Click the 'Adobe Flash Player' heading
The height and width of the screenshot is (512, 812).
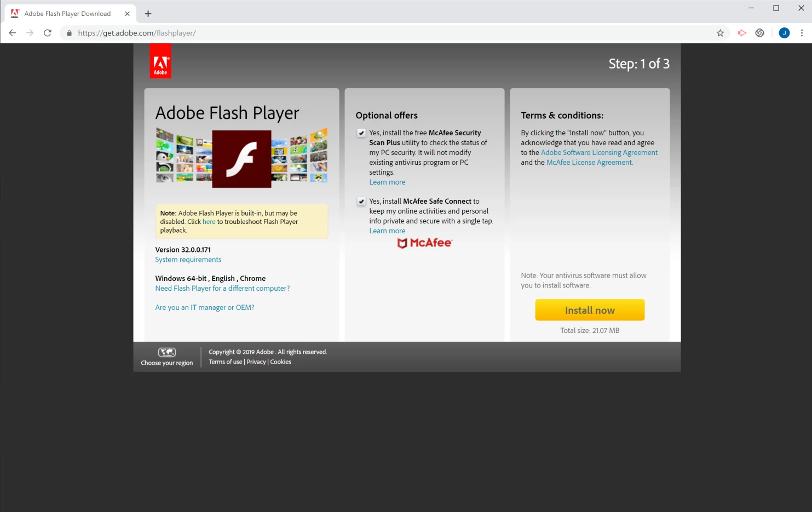coord(227,113)
